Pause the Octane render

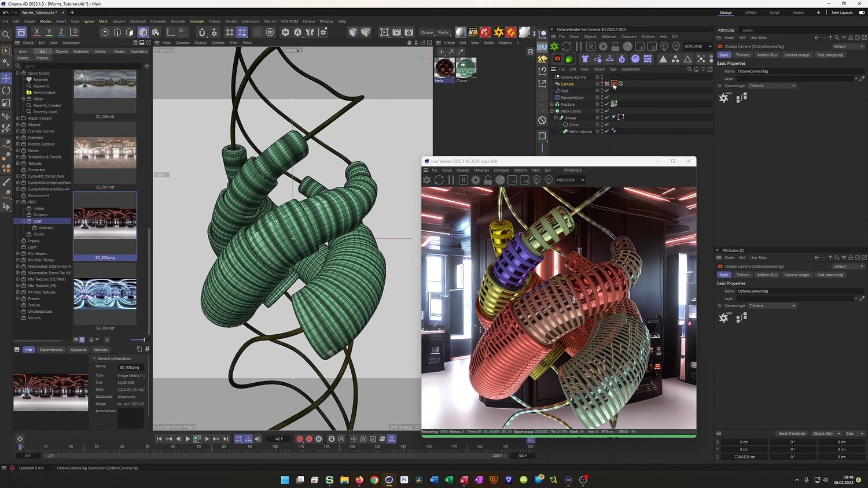click(579, 46)
